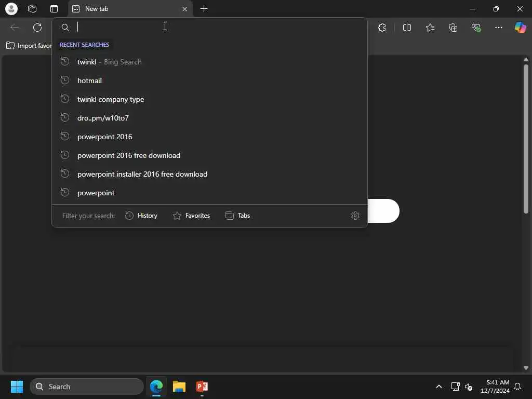Click history clock icon beside 'powerpoint 2016'
The height and width of the screenshot is (399, 532).
click(65, 136)
